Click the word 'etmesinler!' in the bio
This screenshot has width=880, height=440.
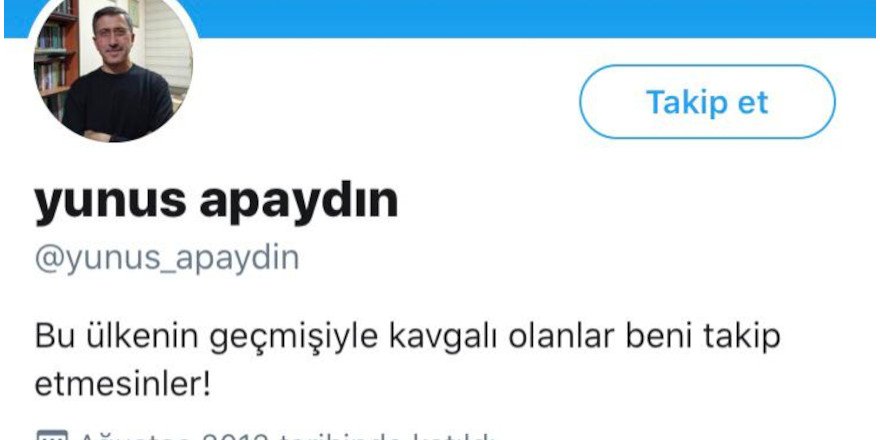pos(122,385)
